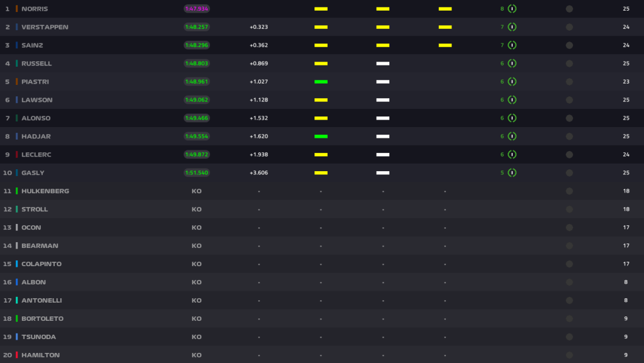The image size is (644, 363).
Task: Select driver name LECLERC
Action: click(36, 154)
